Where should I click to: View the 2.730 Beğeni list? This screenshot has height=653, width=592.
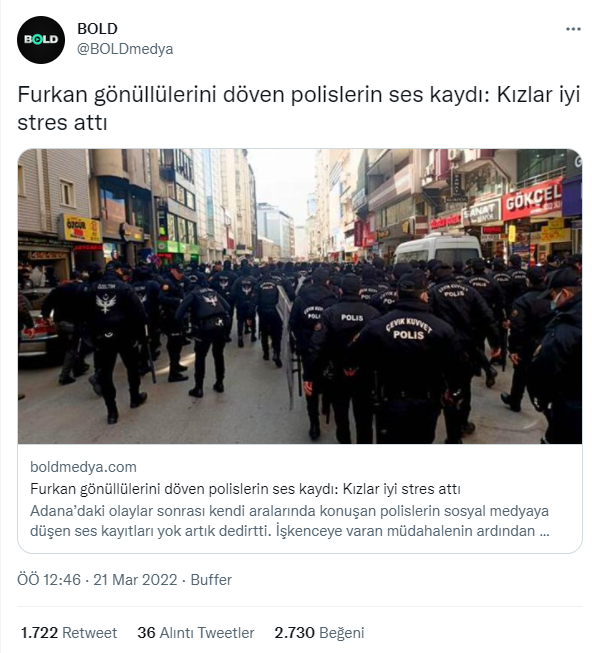pos(319,633)
